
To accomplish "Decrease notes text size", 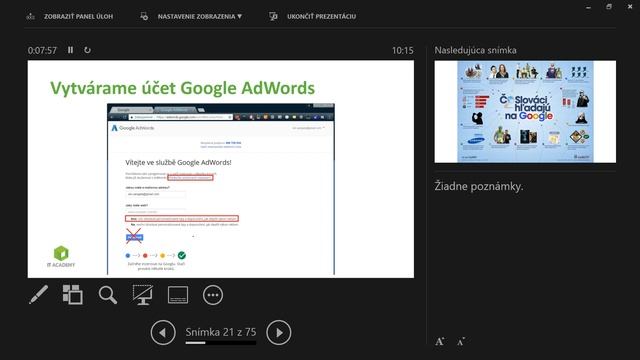I will coord(461,342).
